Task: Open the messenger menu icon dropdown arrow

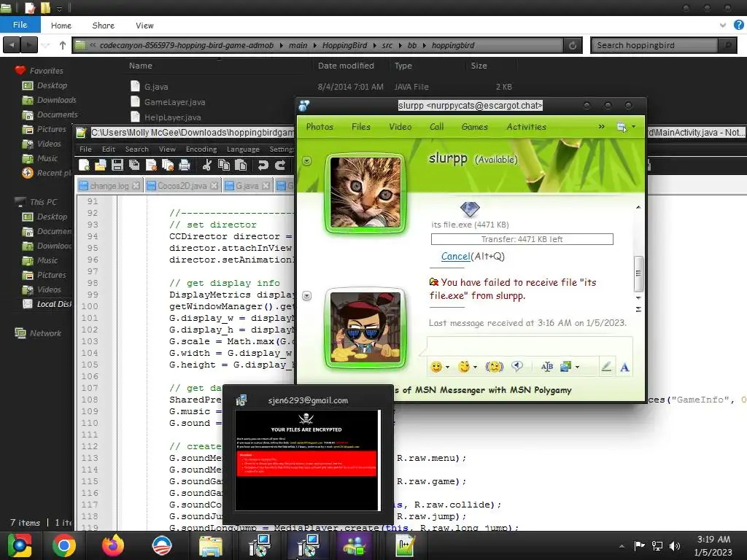Action: [634, 127]
